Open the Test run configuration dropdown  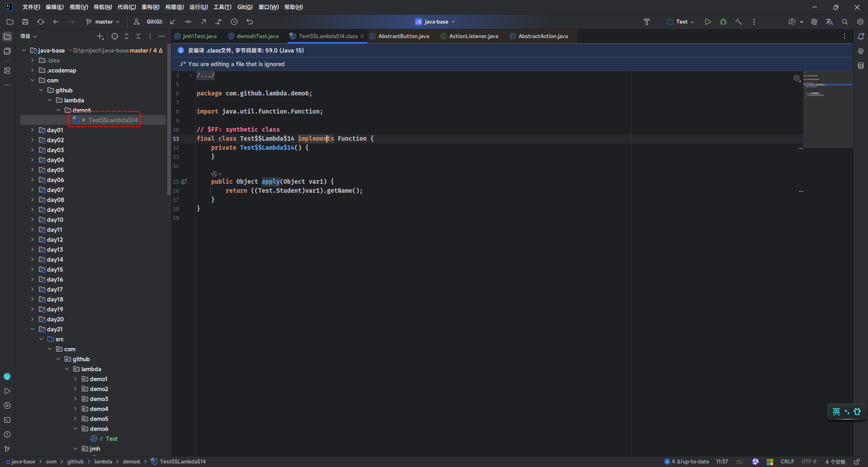[681, 22]
